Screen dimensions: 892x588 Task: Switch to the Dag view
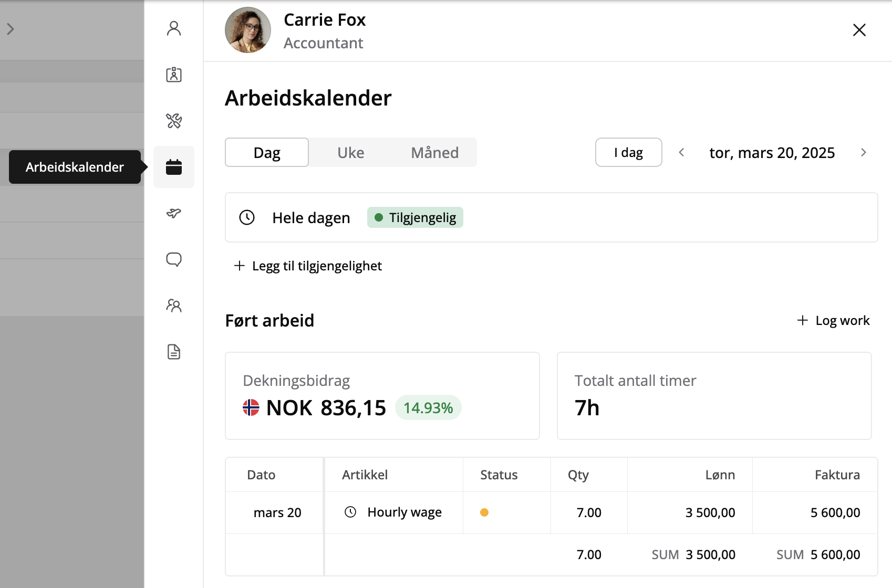click(267, 153)
